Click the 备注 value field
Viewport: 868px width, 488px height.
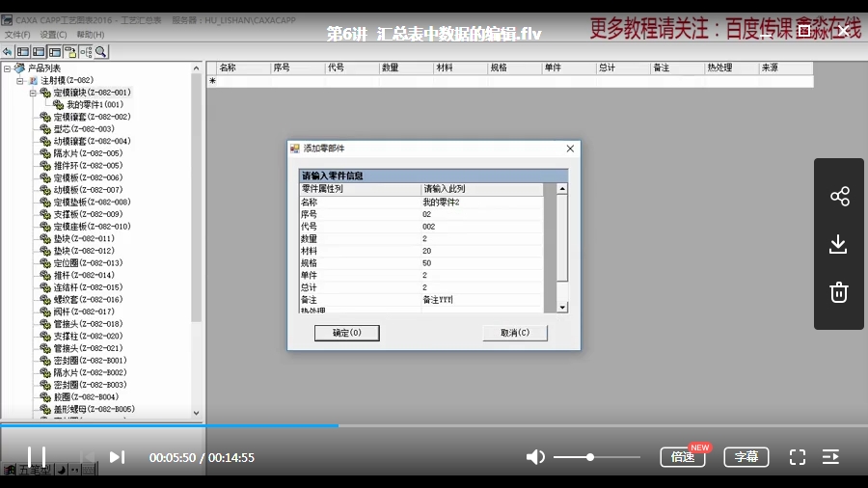pos(481,300)
